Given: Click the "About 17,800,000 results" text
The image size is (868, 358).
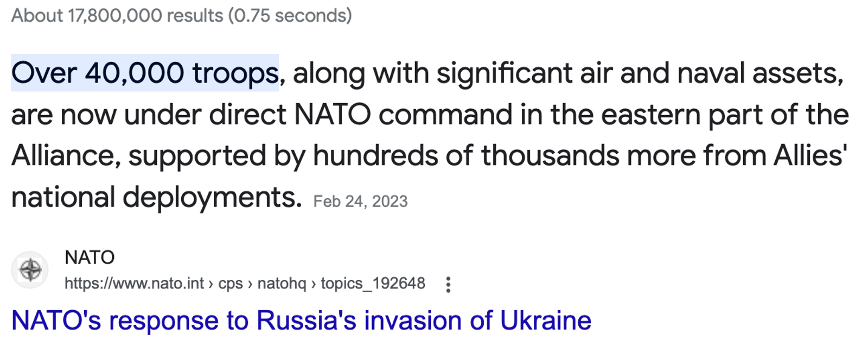Looking at the screenshot, I should pyautogui.click(x=117, y=15).
